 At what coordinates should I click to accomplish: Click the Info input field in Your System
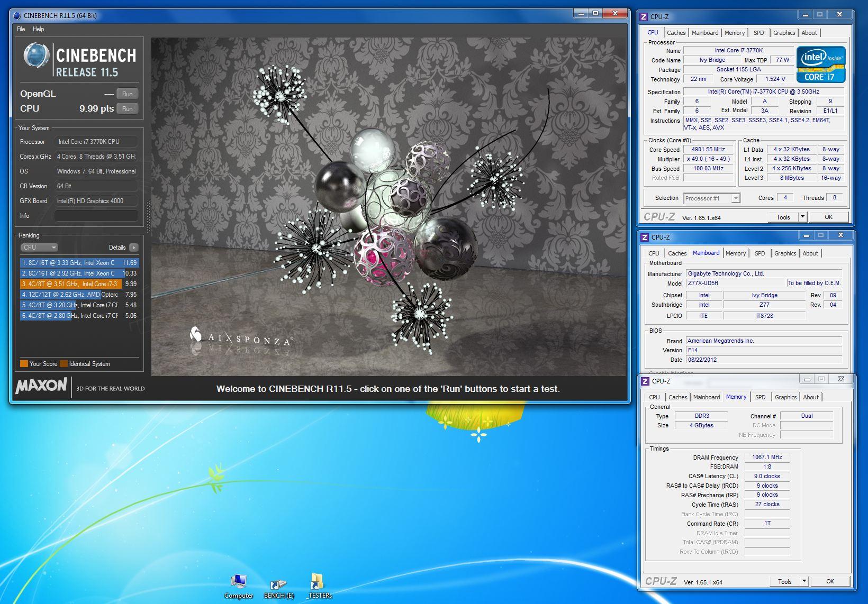click(96, 216)
